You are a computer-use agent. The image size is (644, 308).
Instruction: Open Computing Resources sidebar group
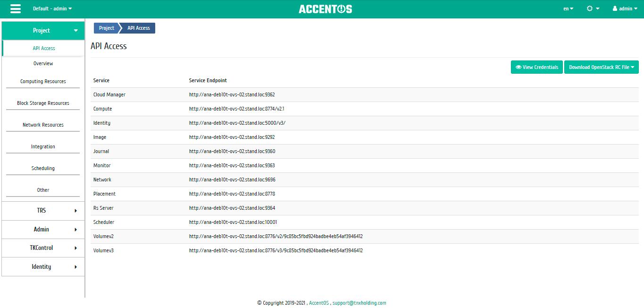tap(43, 81)
